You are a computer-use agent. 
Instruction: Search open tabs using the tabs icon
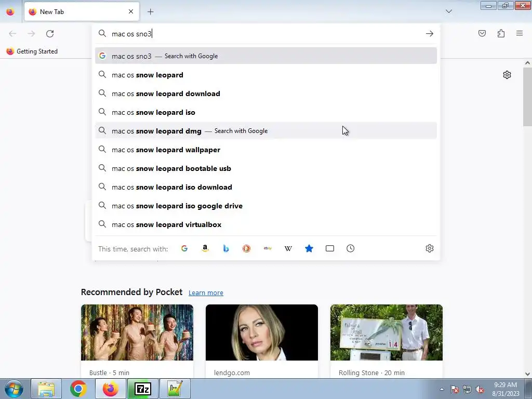pos(330,248)
